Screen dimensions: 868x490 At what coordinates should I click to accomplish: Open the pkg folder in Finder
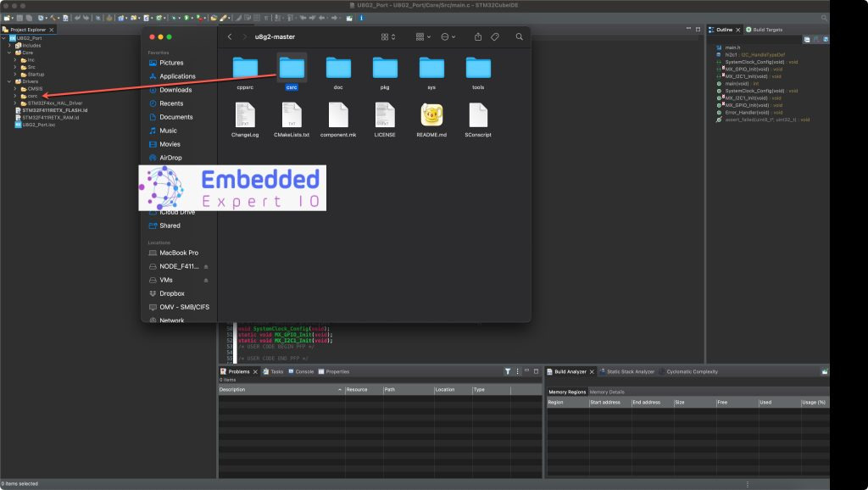[x=385, y=73]
